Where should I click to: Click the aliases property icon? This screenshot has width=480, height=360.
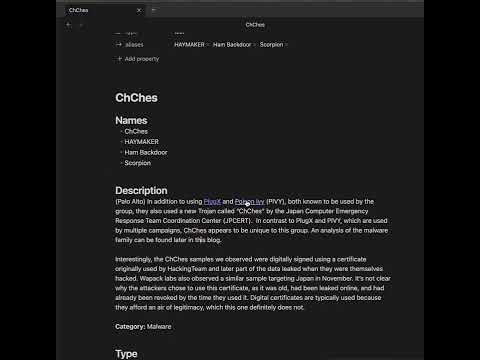(119, 44)
